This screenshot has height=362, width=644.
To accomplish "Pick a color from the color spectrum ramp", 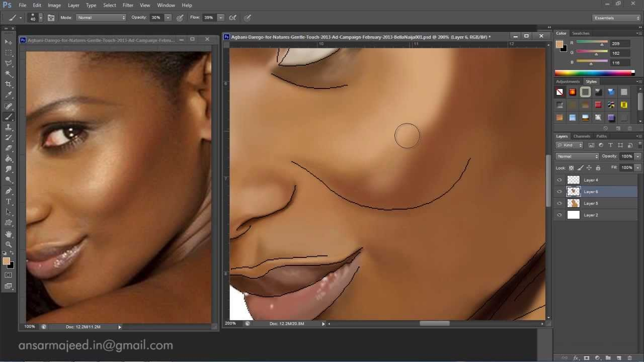I will [x=595, y=73].
